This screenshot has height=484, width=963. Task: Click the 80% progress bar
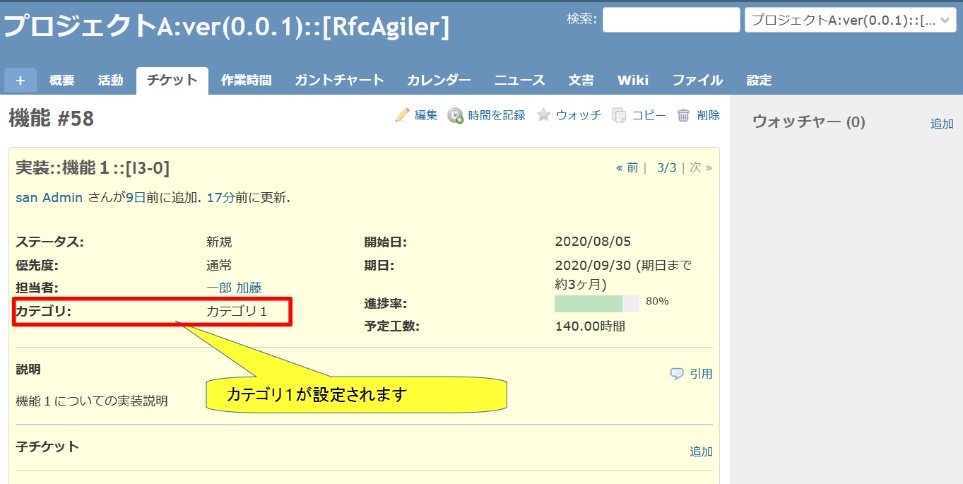tap(597, 303)
